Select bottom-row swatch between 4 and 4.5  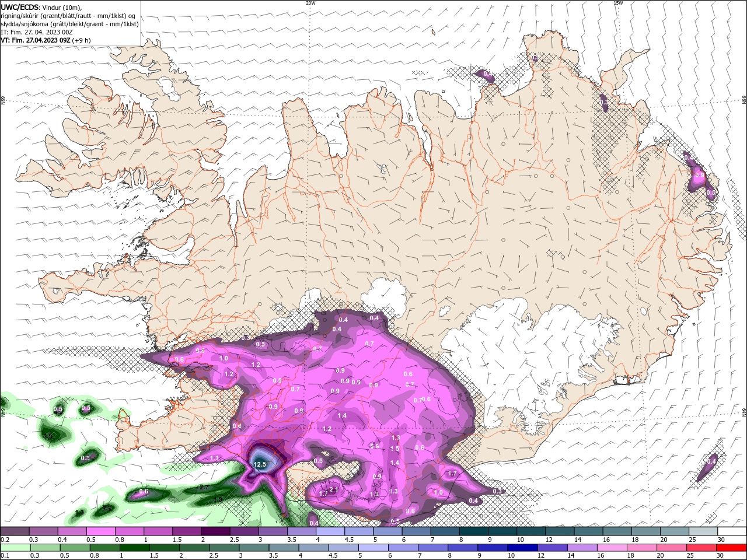[x=313, y=548]
